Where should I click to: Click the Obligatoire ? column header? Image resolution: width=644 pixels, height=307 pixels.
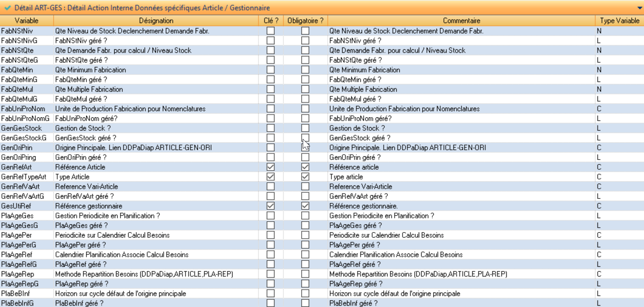pos(305,21)
